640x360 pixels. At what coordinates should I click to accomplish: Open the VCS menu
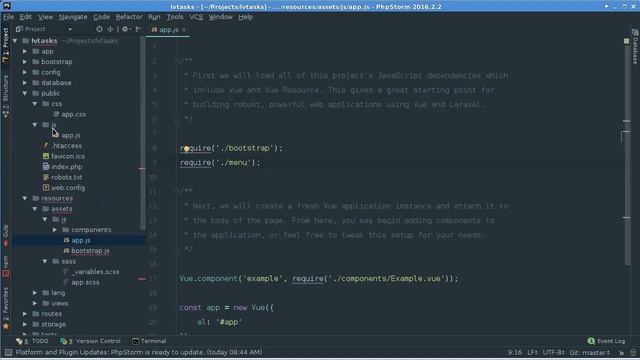pos(196,17)
